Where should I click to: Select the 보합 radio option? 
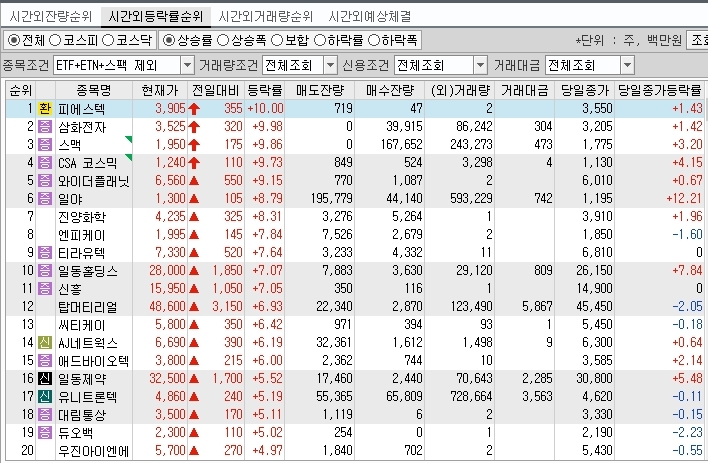(277, 40)
